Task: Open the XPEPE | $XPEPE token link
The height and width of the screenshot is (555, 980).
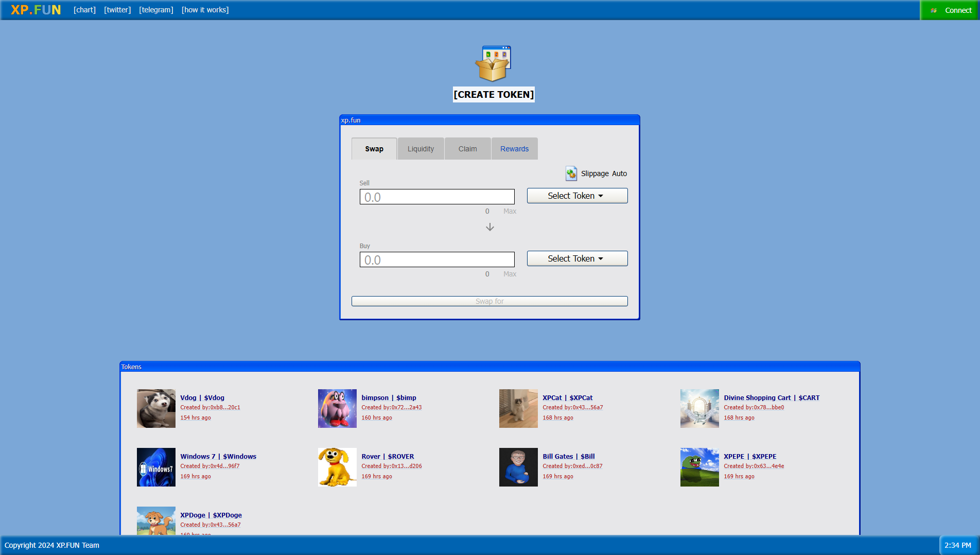Action: tap(750, 456)
